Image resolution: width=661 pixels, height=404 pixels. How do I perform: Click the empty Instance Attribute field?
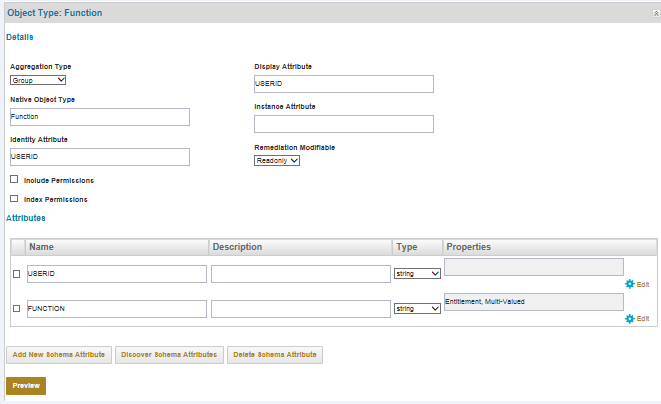[x=343, y=124]
